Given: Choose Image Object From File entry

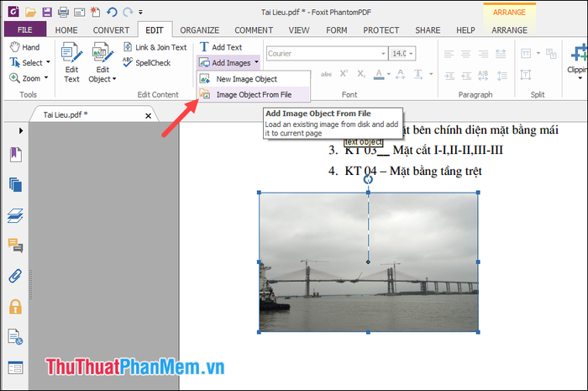Looking at the screenshot, I should point(254,94).
